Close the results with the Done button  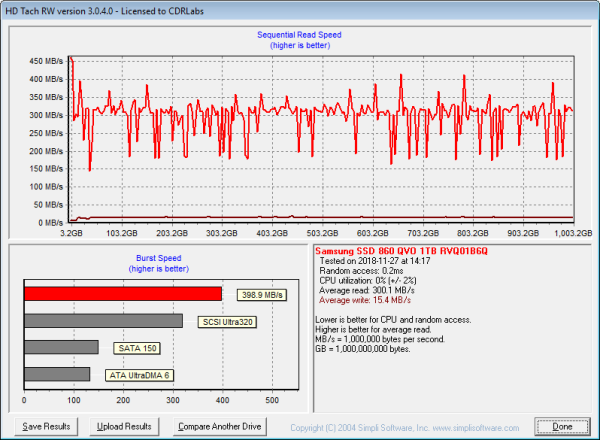point(562,426)
